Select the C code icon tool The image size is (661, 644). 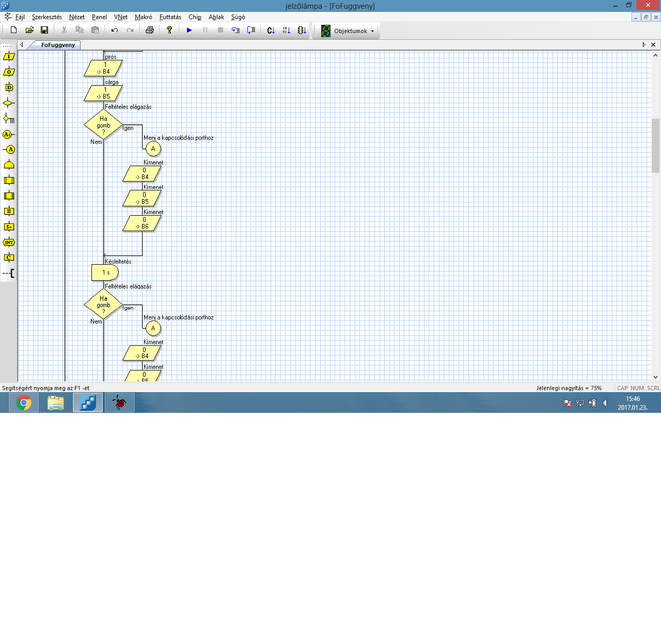pos(9,258)
